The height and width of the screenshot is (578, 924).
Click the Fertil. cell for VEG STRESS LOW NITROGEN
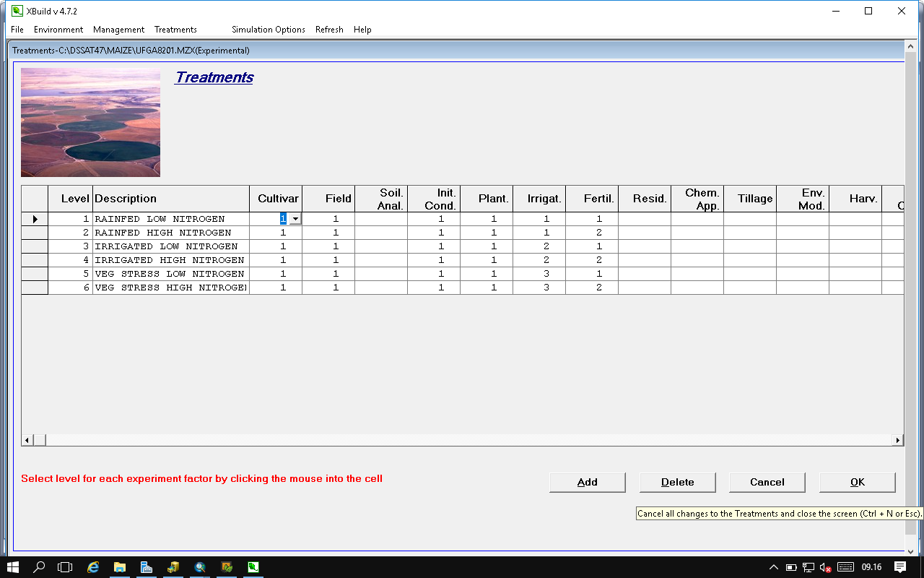[x=598, y=274]
